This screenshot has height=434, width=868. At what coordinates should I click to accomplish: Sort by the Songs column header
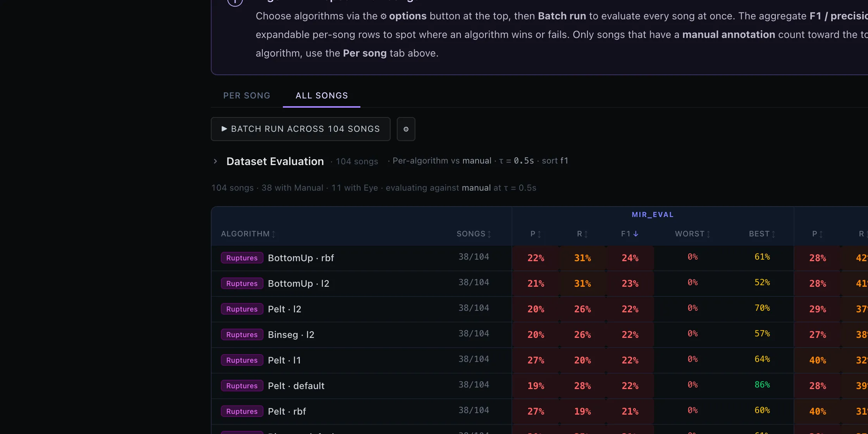click(x=474, y=234)
